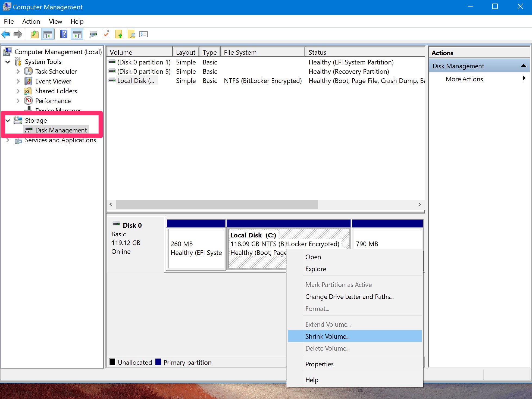Image resolution: width=532 pixels, height=399 pixels.
Task: Click the Layout column header
Action: tap(186, 52)
